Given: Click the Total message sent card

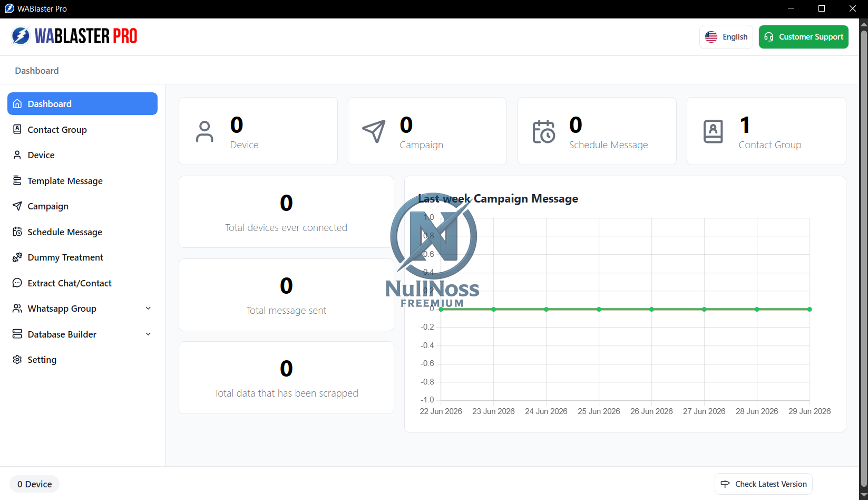Looking at the screenshot, I should (286, 295).
